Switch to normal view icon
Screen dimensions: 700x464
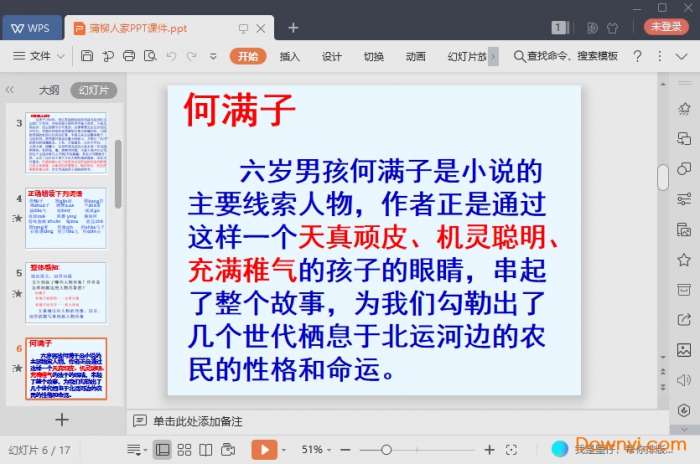[162, 450]
